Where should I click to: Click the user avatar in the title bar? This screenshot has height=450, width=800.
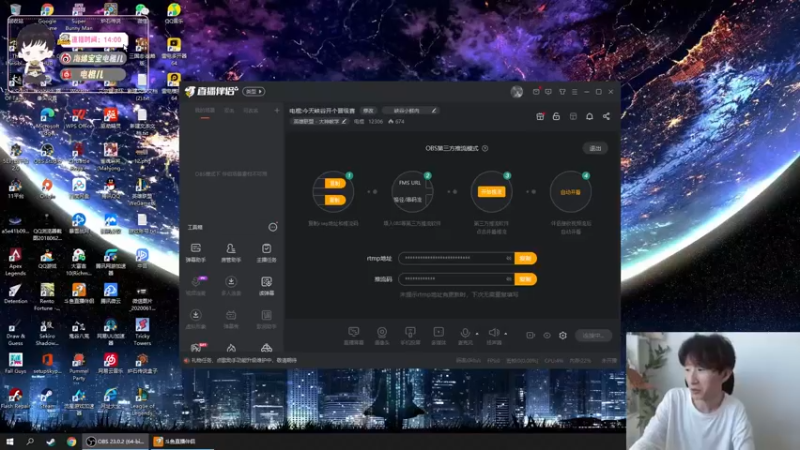516,92
